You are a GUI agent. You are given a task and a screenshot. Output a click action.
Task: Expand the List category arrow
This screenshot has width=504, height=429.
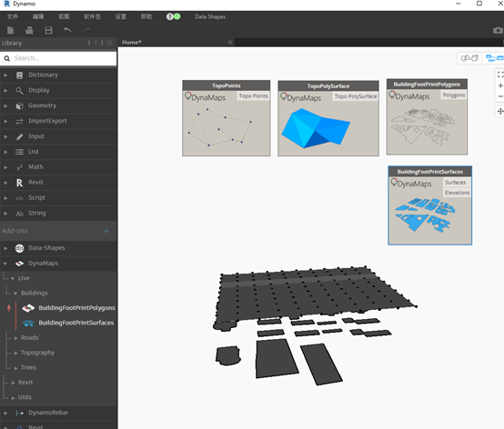pyautogui.click(x=5, y=152)
